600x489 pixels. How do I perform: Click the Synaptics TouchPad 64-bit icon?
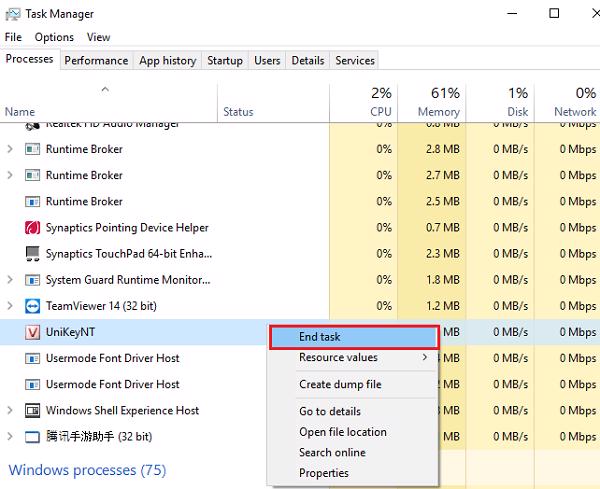click(31, 254)
